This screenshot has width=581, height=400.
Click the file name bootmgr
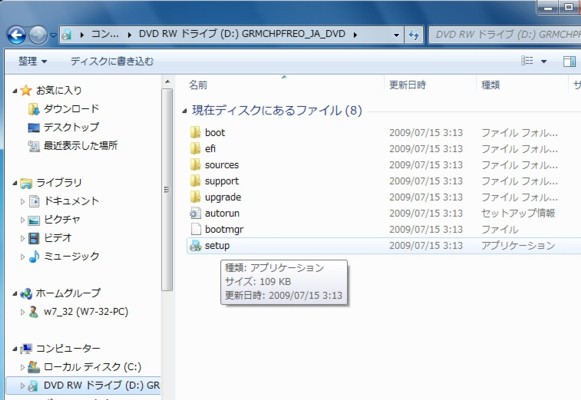pyautogui.click(x=224, y=230)
